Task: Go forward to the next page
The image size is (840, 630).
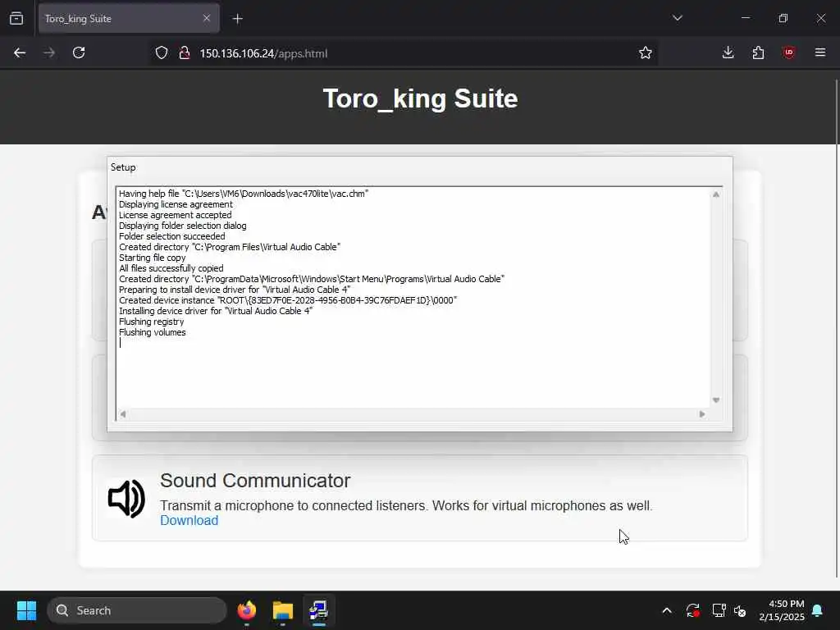Action: 49,53
